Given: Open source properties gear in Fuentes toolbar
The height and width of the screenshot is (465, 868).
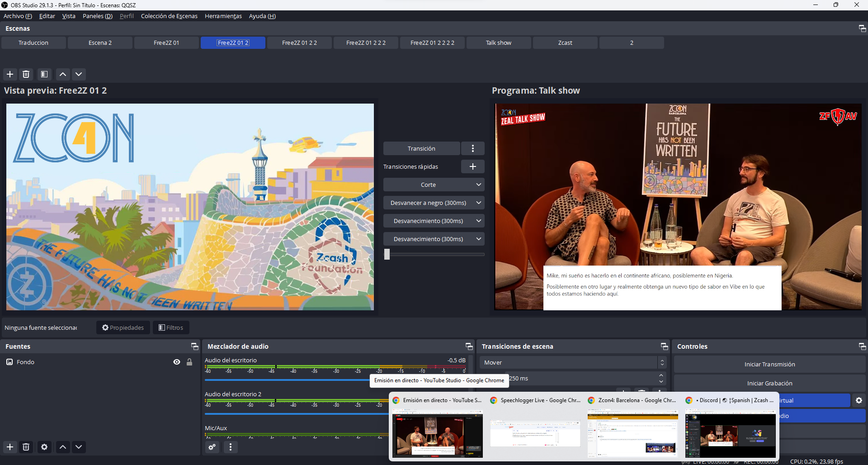Looking at the screenshot, I should (x=44, y=447).
